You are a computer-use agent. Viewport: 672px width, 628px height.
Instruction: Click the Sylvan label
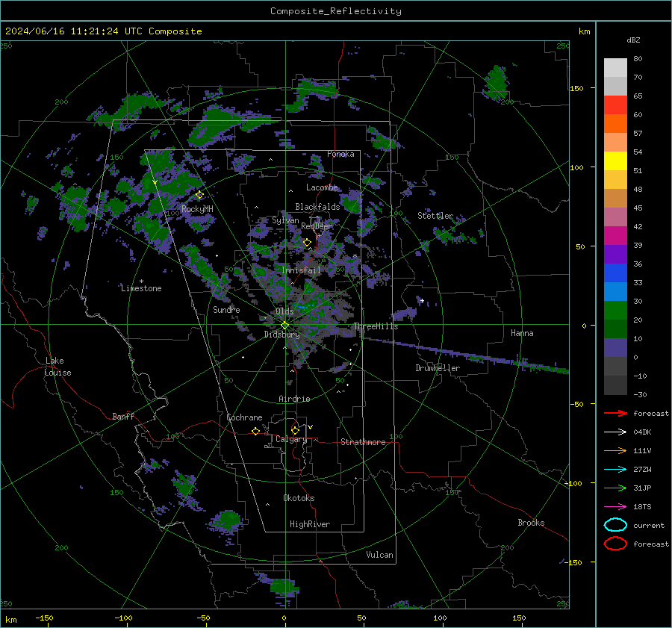pyautogui.click(x=285, y=220)
